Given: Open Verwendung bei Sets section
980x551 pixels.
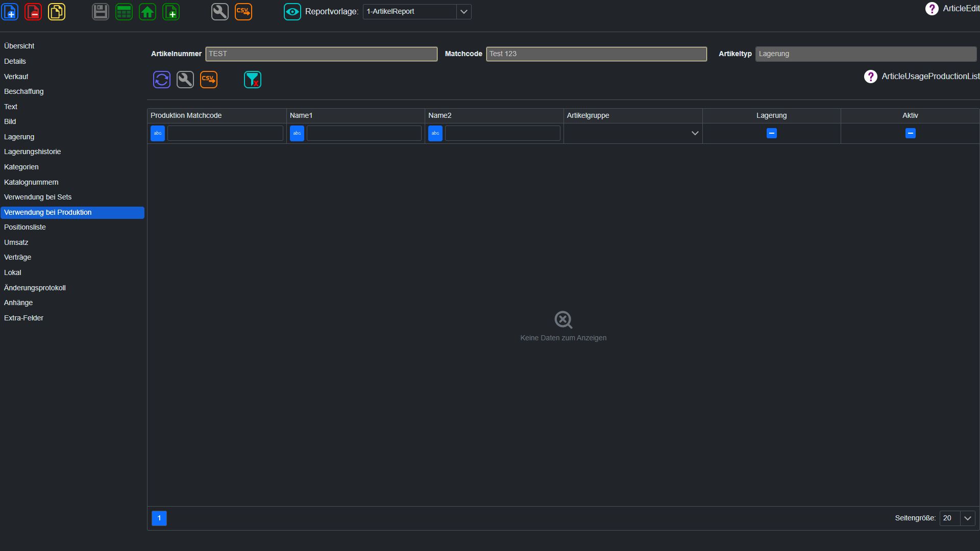Looking at the screenshot, I should tap(72, 197).
